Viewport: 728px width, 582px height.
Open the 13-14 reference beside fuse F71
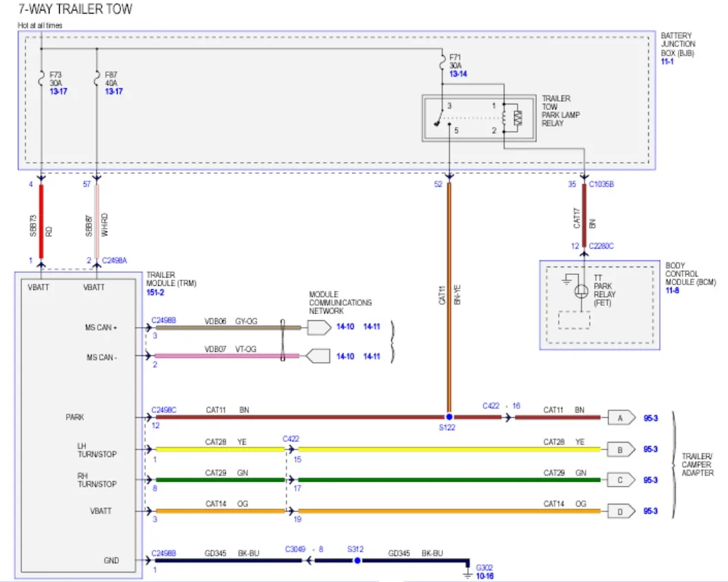click(459, 74)
